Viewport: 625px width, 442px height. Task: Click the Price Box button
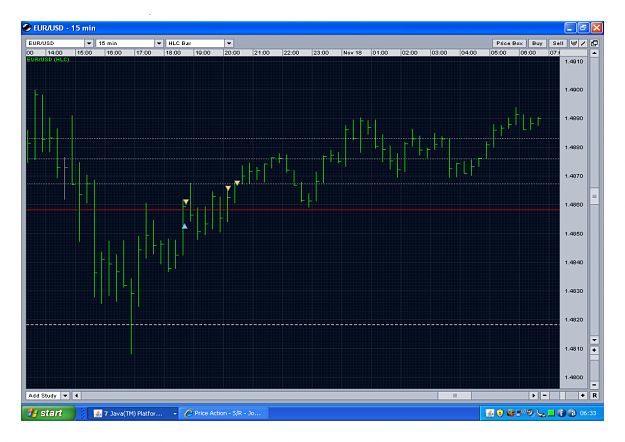point(509,43)
